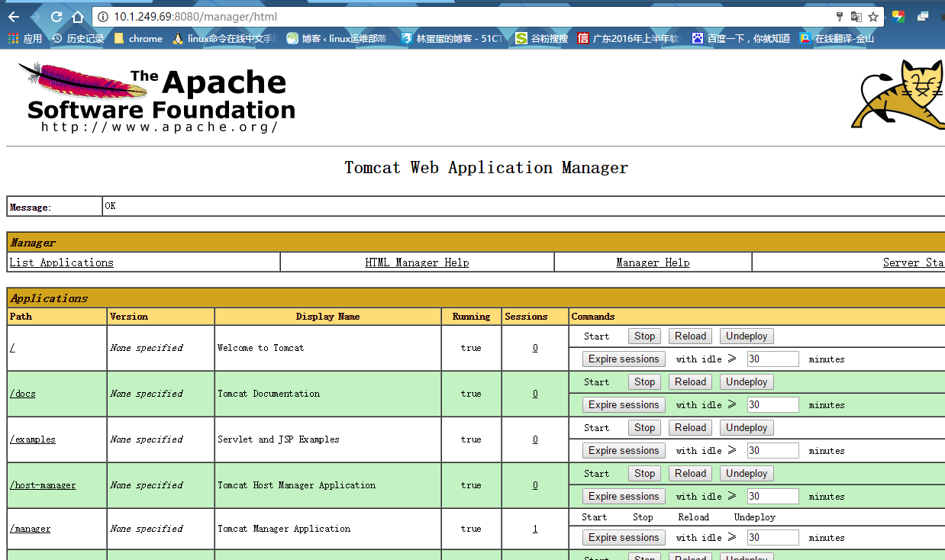Open the 广东2016年上半年 bookmark
The image size is (945, 560).
click(628, 38)
